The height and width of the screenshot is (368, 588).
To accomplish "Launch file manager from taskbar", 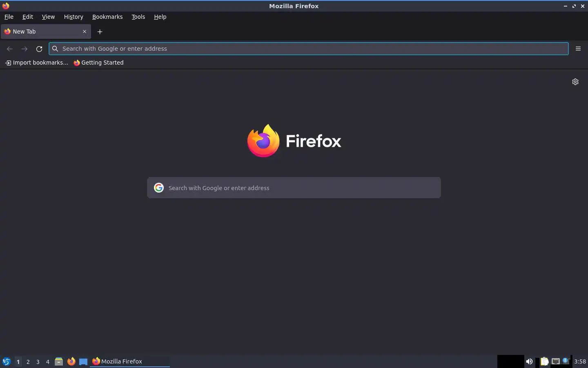I will (59, 361).
